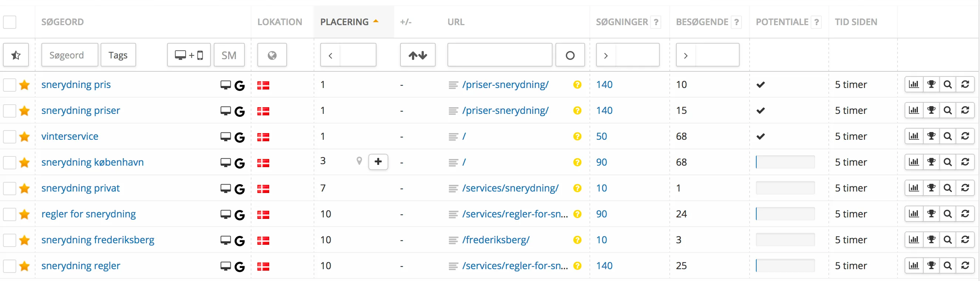Screen dimensions: 980x281
Task: Click trophy icon in vinterservice row
Action: (x=931, y=136)
